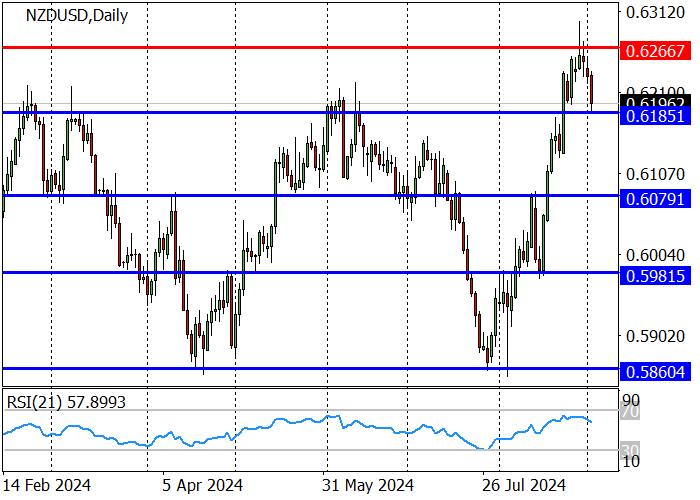This screenshot has height=500, width=700.
Task: Click the RSI 30 level label
Action: 631,450
